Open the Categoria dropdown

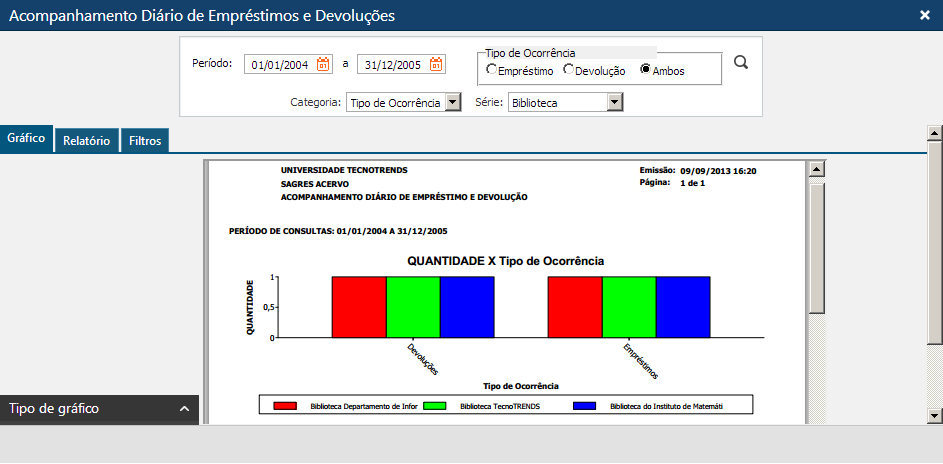point(452,102)
